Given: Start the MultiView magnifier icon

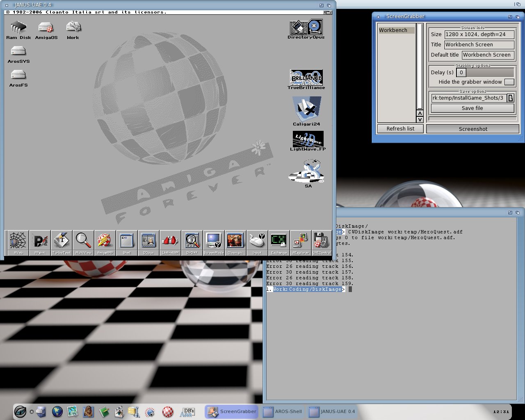Looking at the screenshot, I should (83, 241).
